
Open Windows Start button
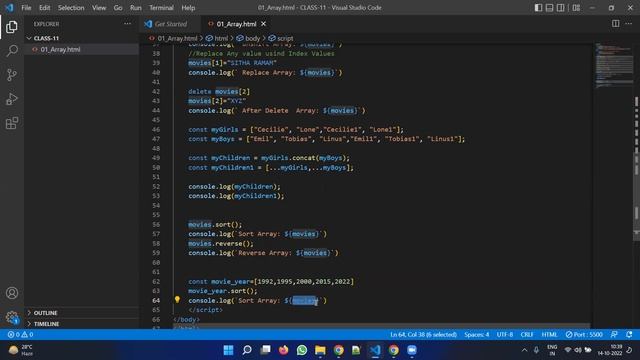(229, 350)
